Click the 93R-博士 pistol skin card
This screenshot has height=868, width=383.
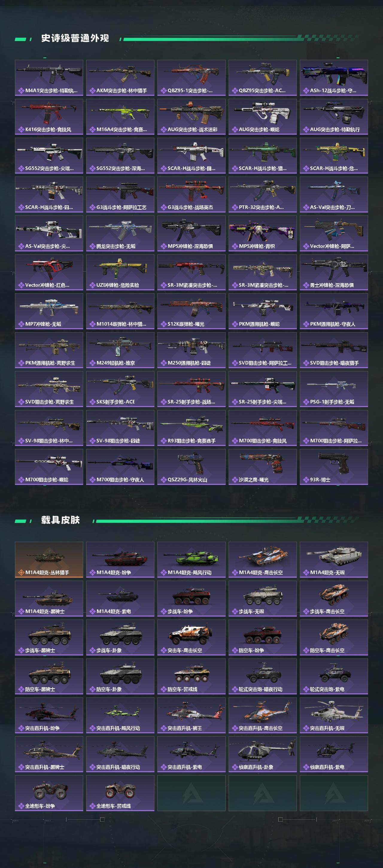[x=334, y=467]
